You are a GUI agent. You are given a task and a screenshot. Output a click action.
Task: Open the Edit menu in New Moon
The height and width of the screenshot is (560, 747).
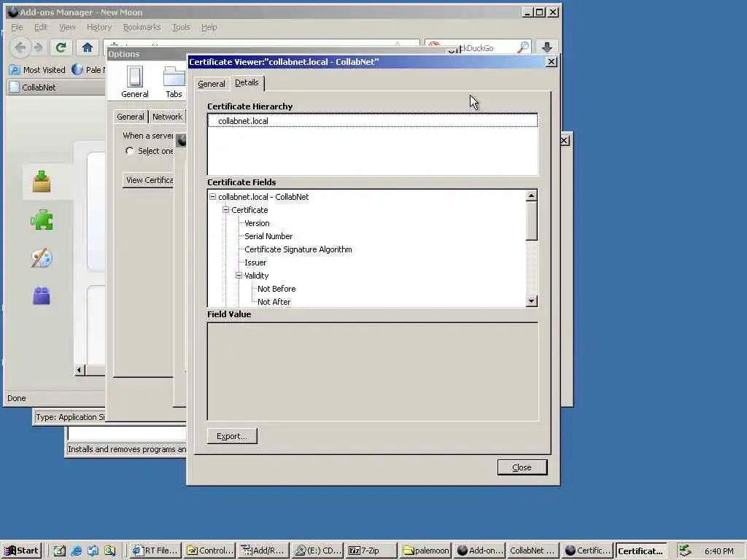41,27
